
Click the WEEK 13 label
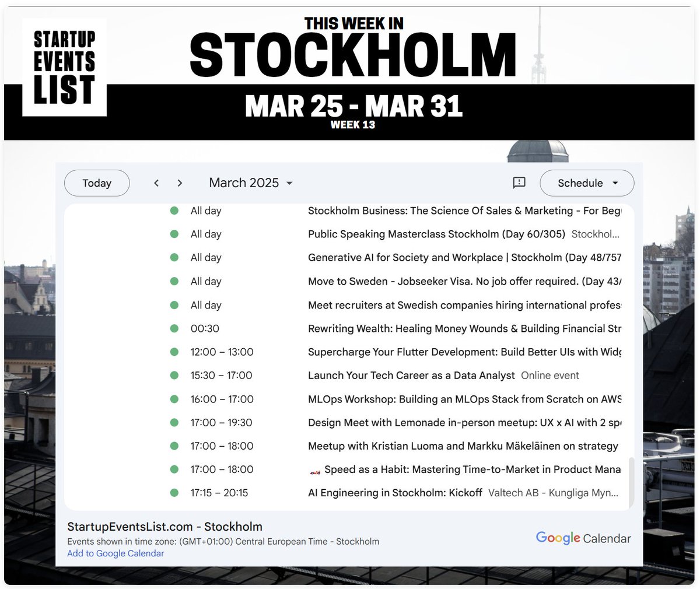pos(353,125)
